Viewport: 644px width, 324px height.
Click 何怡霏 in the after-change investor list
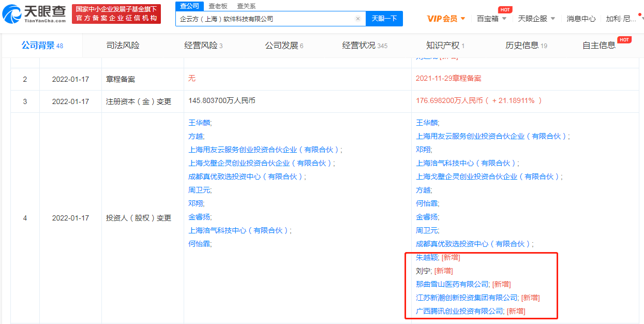tap(427, 203)
